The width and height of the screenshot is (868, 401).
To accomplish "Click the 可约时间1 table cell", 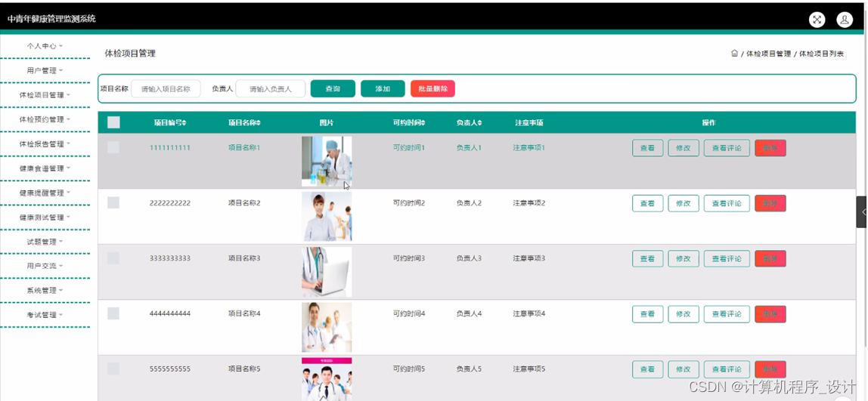I will [x=409, y=148].
